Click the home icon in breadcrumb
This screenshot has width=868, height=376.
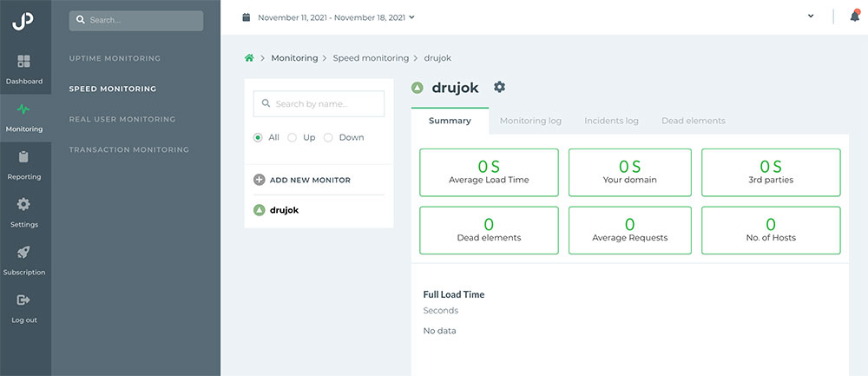click(x=249, y=57)
